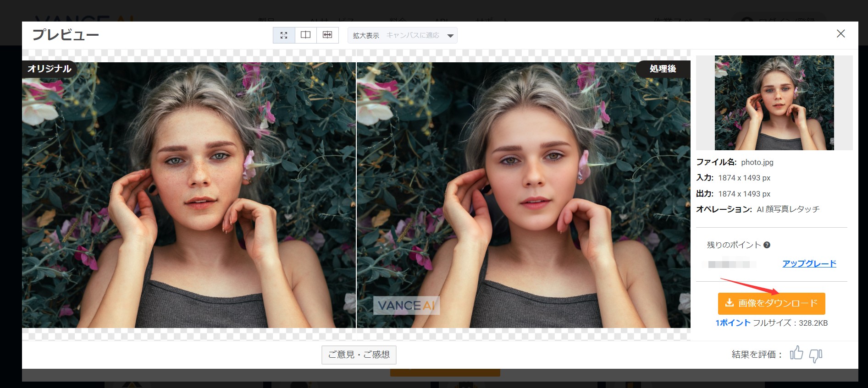Open the 拡大表示 zoom dropdown
This screenshot has width=868, height=388.
[x=402, y=35]
